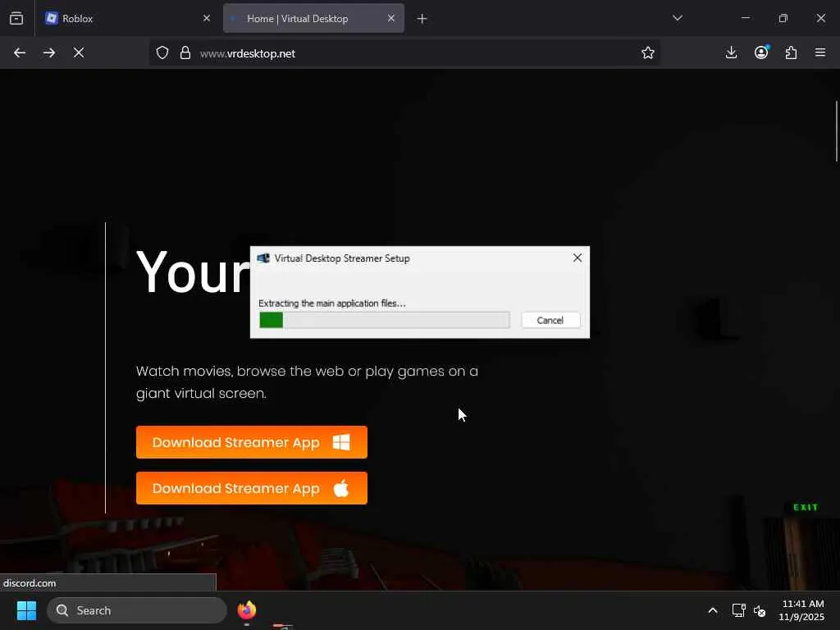Expand the list all tabs chevron
The image size is (840, 630).
(677, 18)
